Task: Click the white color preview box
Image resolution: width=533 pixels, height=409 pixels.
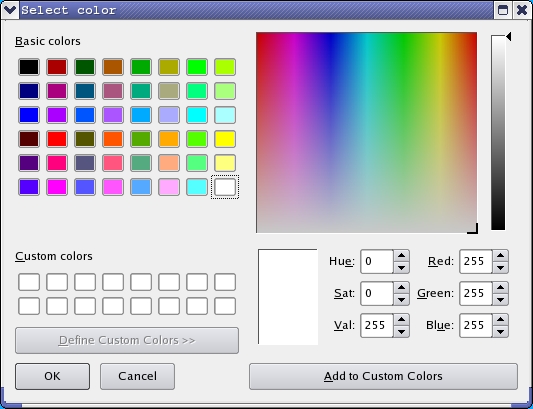Action: (288, 297)
